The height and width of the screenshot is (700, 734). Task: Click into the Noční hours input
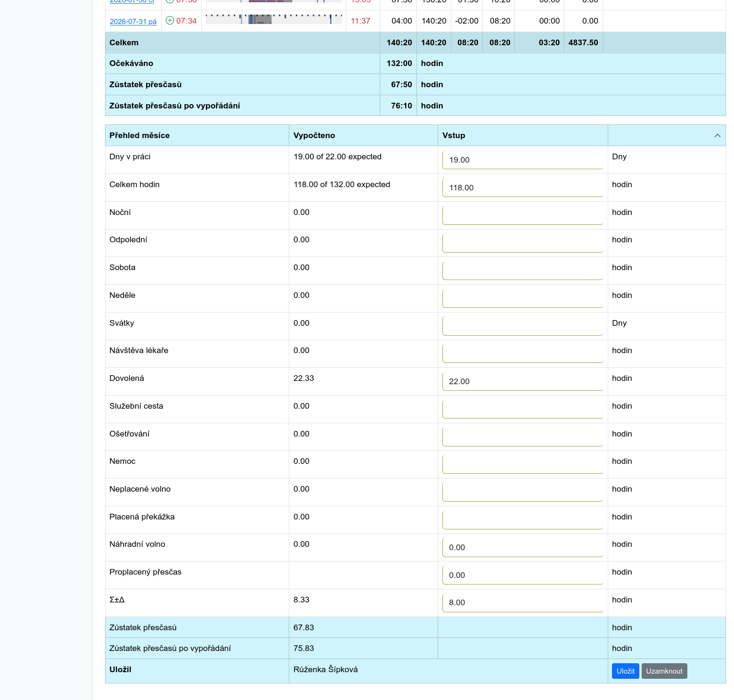pos(522,215)
